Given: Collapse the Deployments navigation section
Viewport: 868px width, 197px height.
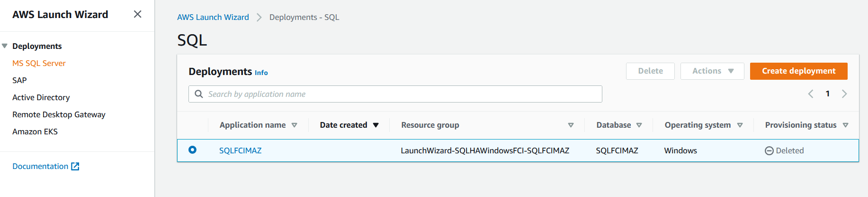Looking at the screenshot, I should click(5, 46).
